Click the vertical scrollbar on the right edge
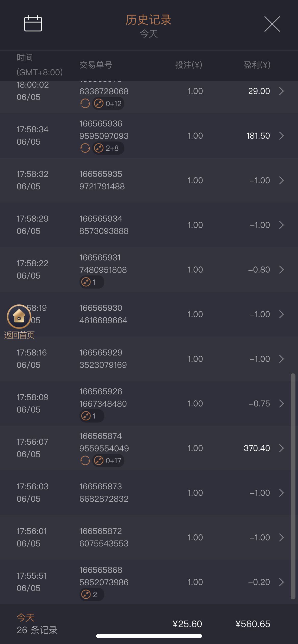 [x=293, y=486]
